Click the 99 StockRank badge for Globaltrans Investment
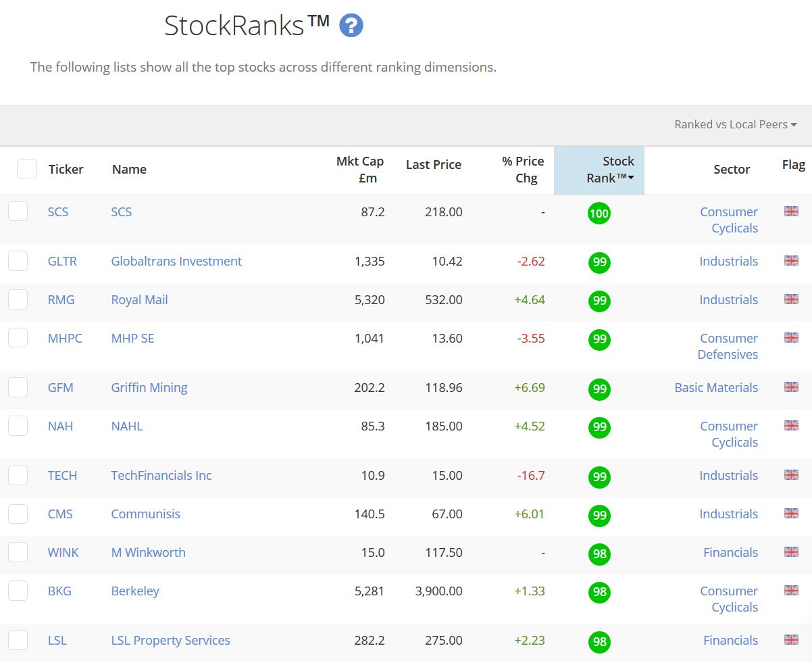 599,263
